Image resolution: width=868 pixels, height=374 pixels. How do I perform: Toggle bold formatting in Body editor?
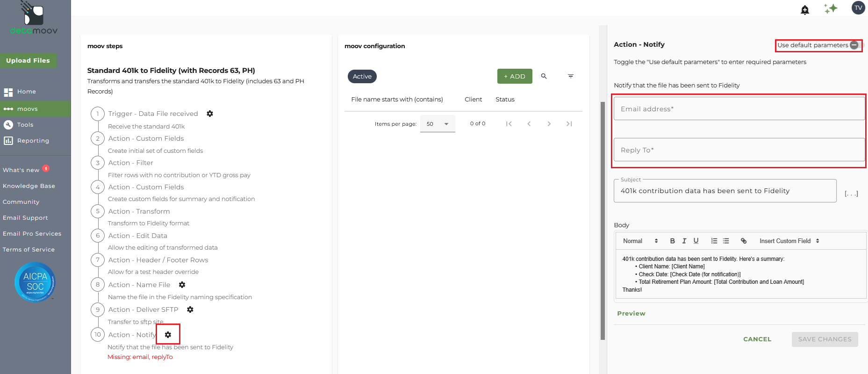tap(673, 241)
